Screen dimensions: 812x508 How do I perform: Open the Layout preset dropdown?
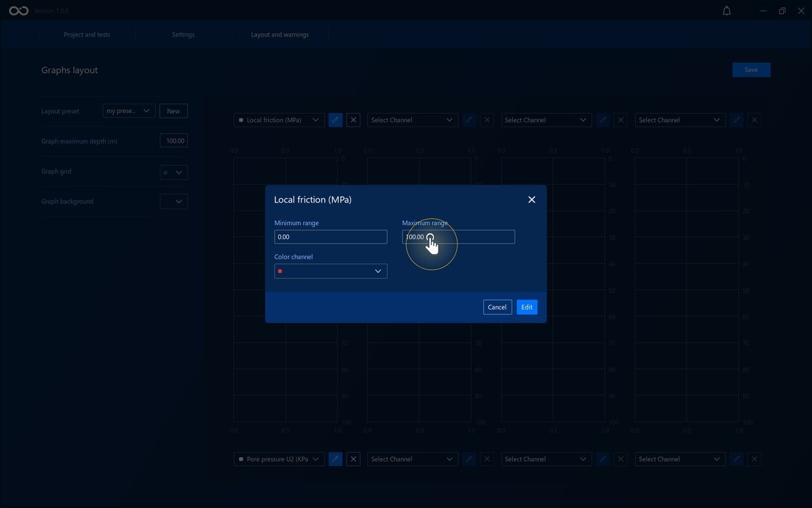(x=129, y=111)
